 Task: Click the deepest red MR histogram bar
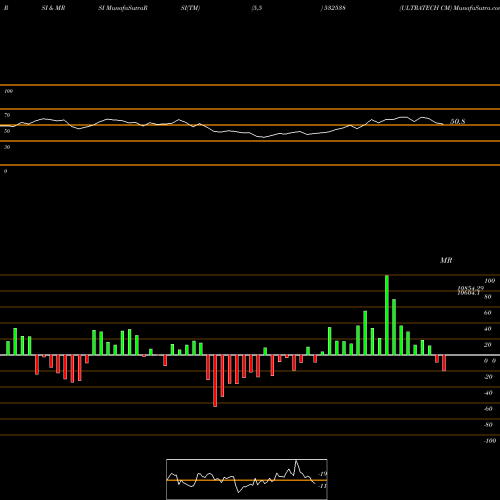[215, 381]
